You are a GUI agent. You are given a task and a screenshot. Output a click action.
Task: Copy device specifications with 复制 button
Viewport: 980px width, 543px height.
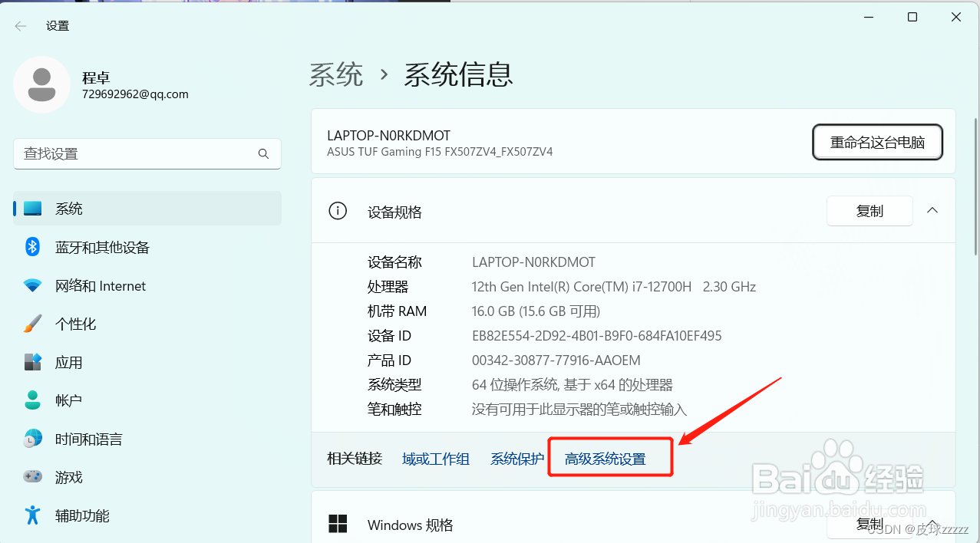869,211
